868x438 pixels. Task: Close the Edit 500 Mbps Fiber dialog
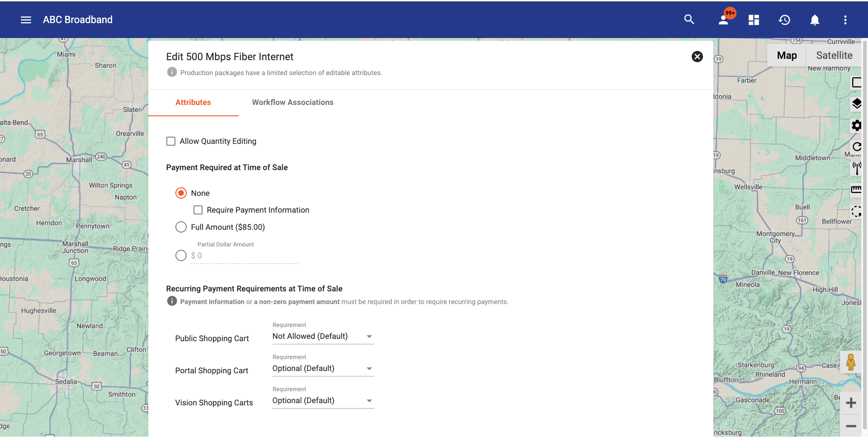coord(697,57)
